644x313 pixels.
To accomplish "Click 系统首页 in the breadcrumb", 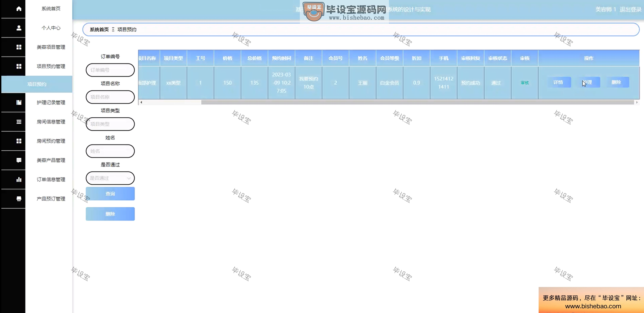I will pos(99,29).
